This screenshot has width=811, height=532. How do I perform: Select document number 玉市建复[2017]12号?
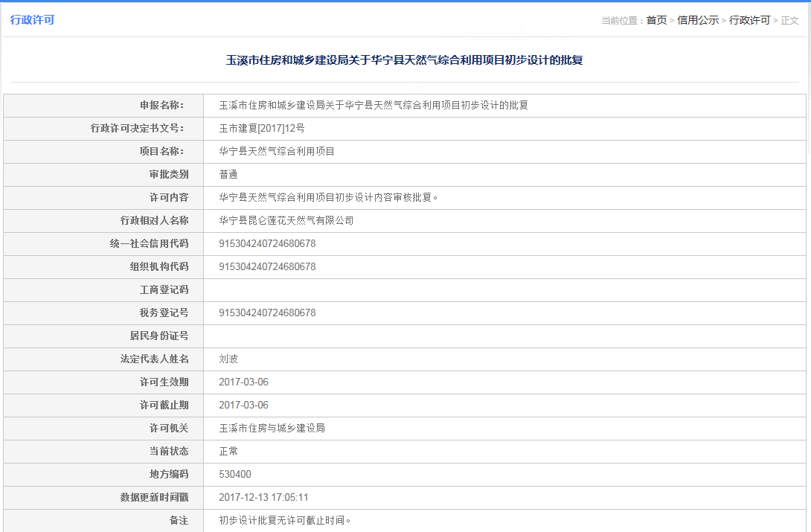coord(262,128)
